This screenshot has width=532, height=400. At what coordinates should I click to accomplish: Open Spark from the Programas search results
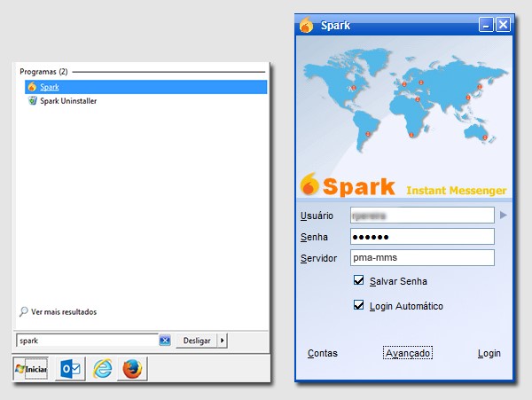(50, 87)
